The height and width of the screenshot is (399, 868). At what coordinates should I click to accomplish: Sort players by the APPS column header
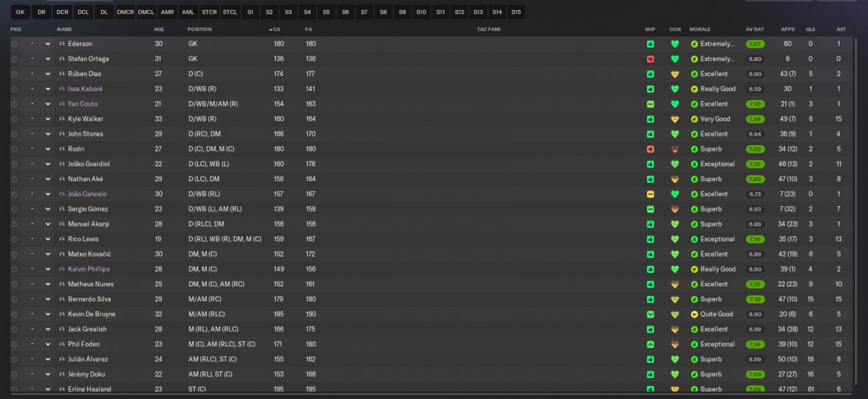pos(787,29)
